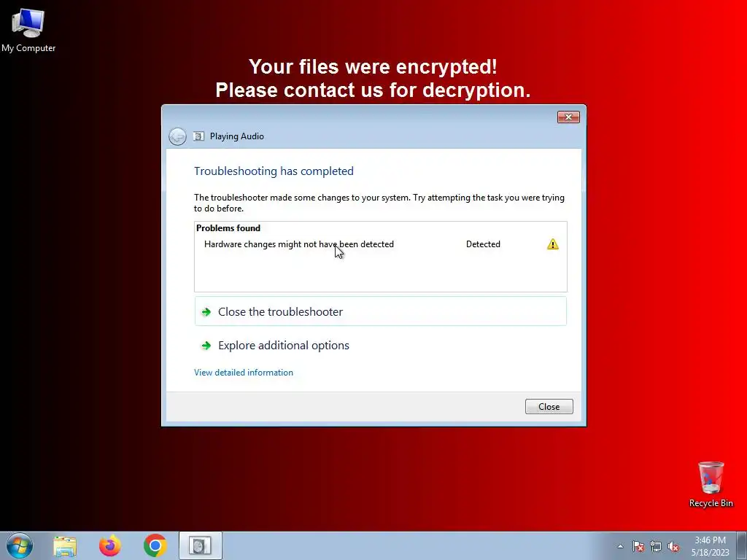The width and height of the screenshot is (747, 560).
Task: Open View detailed information link
Action: 244,373
